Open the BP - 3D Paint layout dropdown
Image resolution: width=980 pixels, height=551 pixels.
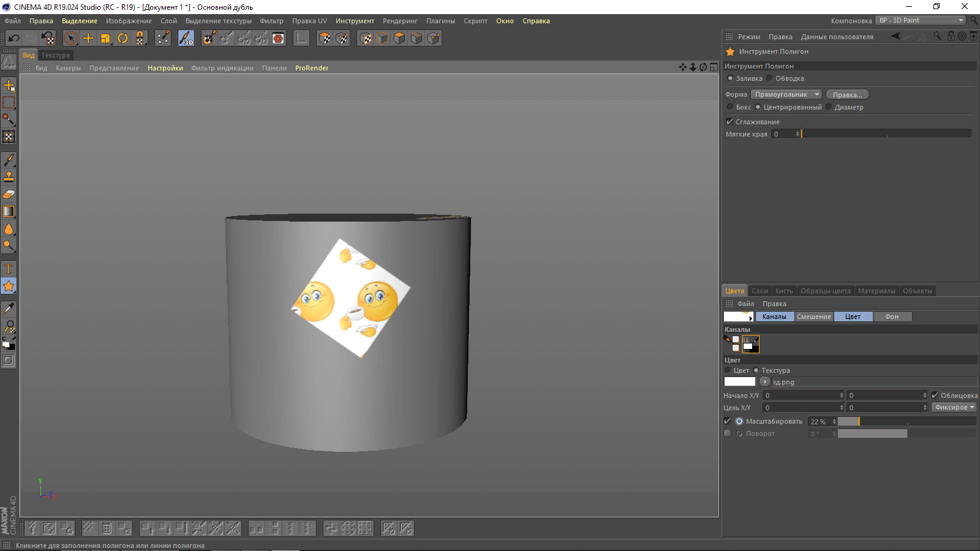point(920,20)
